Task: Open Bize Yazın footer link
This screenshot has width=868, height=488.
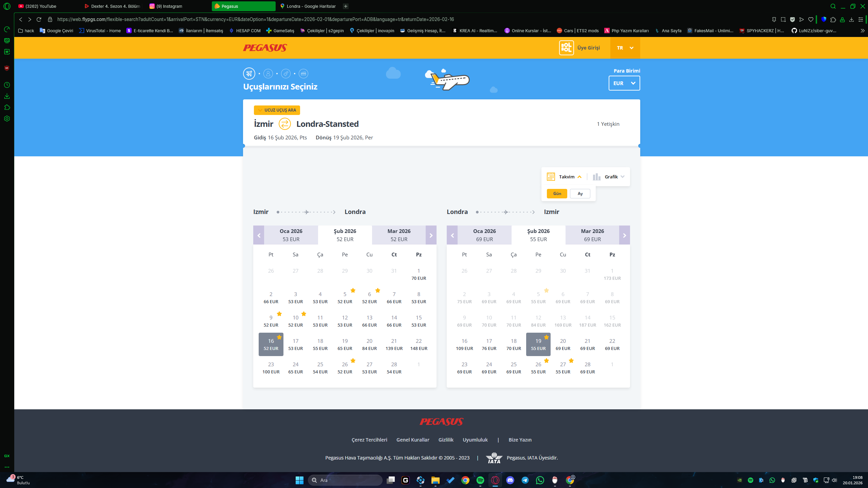Action: 520,440
